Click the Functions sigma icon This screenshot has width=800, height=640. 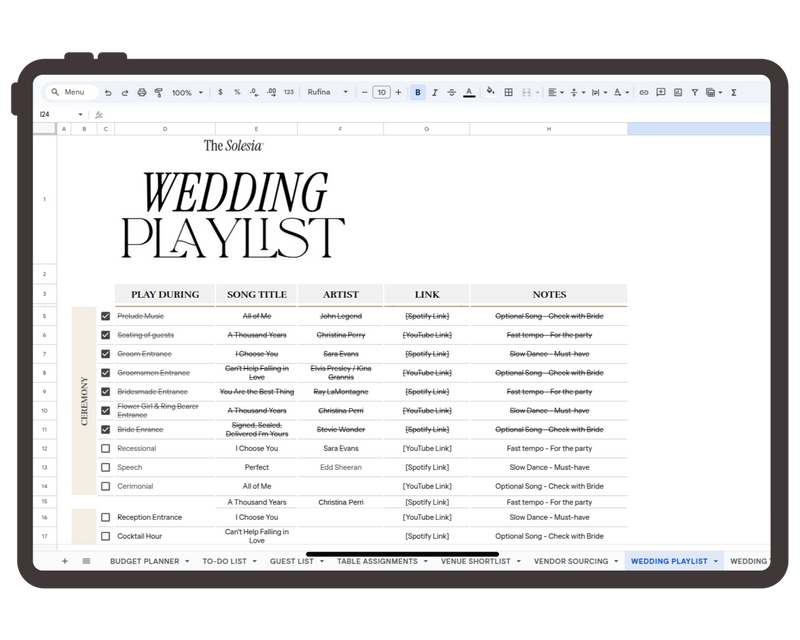point(734,92)
